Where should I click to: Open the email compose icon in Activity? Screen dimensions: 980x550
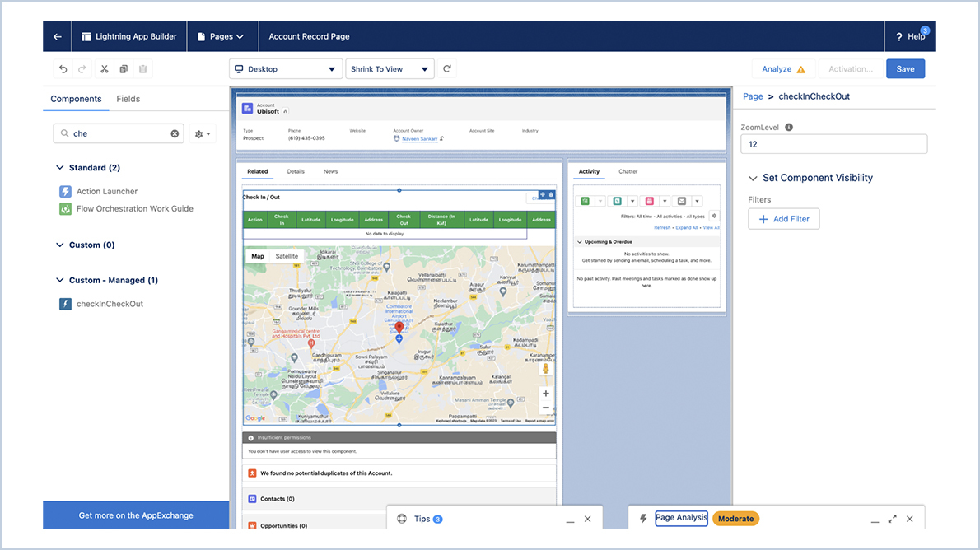coord(681,201)
